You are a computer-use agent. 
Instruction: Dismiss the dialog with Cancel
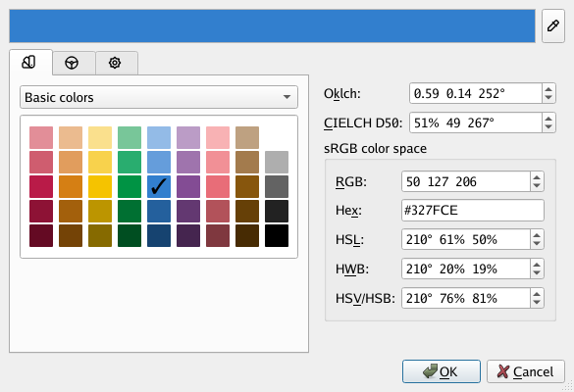(526, 371)
